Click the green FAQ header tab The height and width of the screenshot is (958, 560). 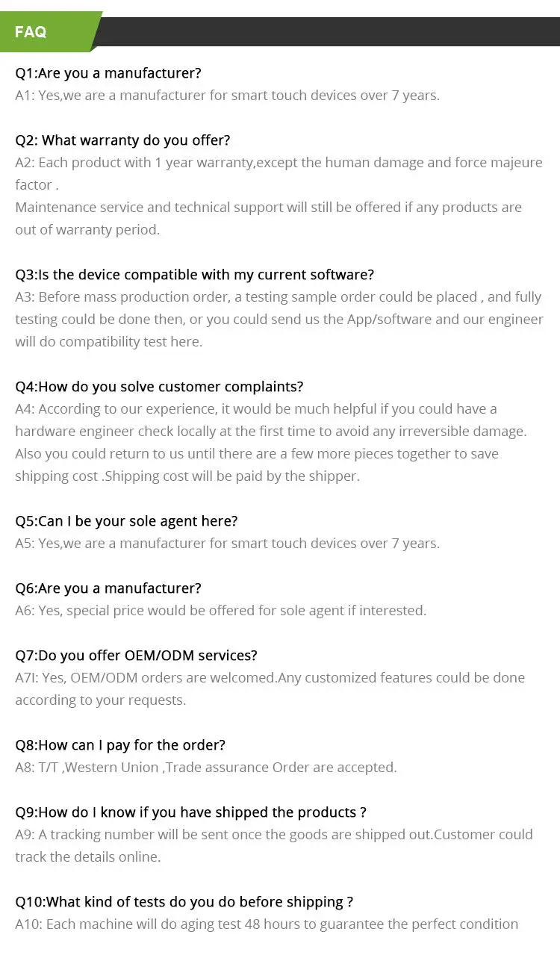[x=49, y=31]
